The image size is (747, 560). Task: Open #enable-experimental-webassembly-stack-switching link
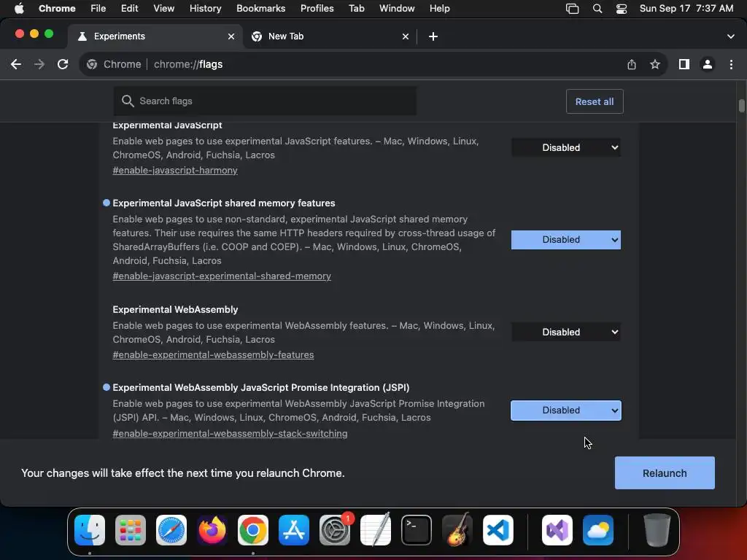pos(230,433)
